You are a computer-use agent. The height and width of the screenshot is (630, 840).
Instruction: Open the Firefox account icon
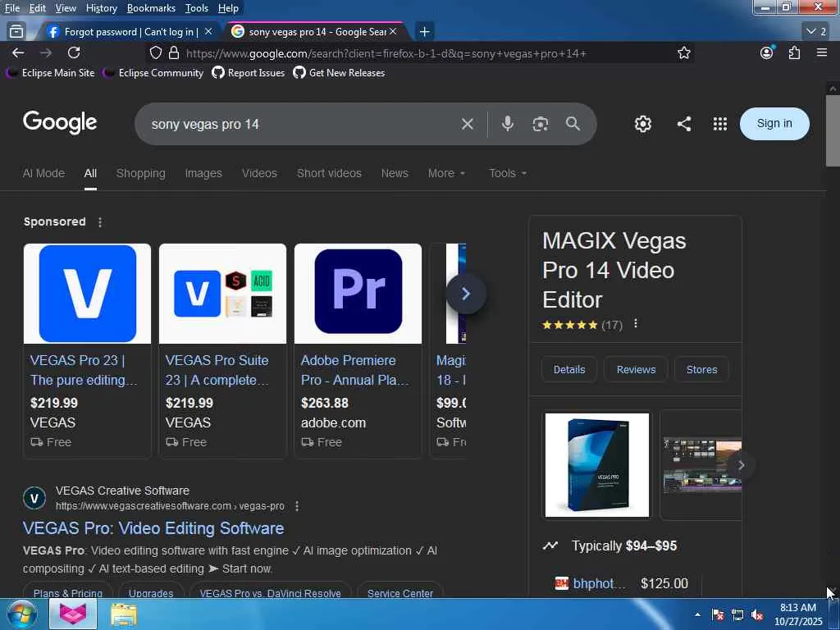pos(767,53)
